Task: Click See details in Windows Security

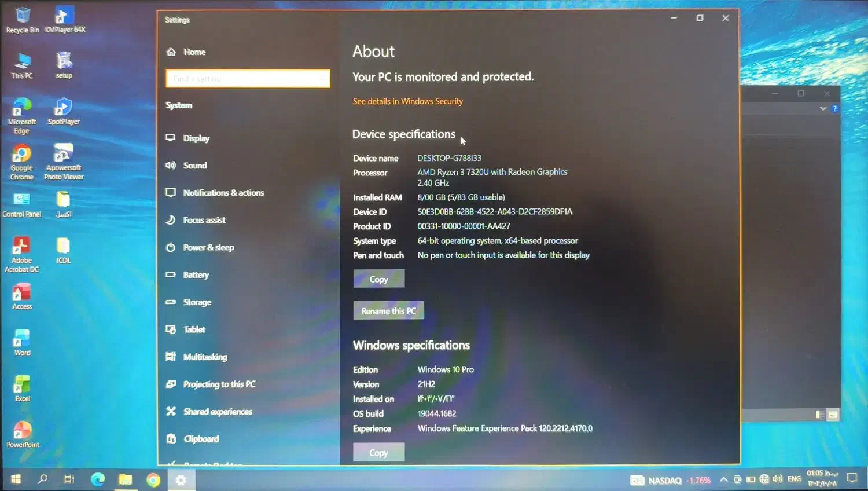Action: [408, 101]
